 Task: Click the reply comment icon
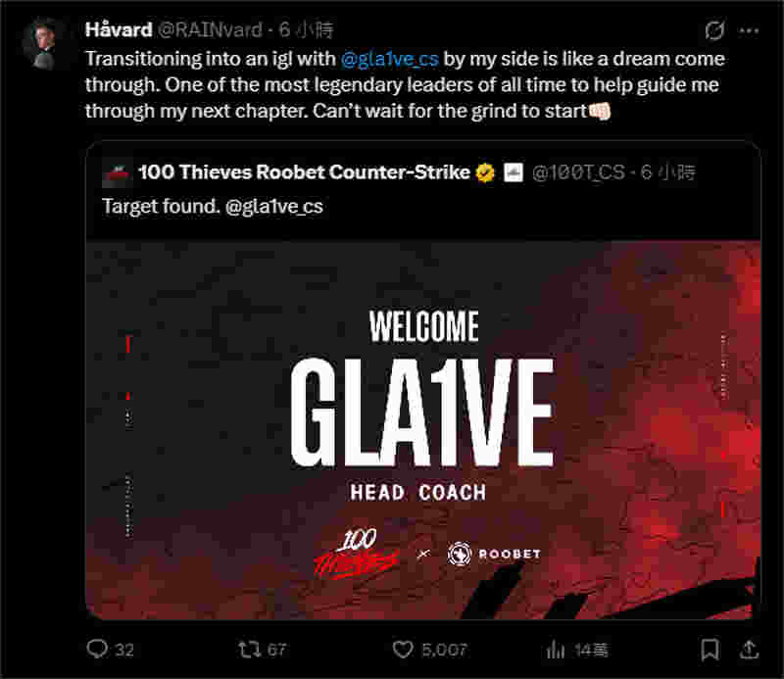[97, 649]
